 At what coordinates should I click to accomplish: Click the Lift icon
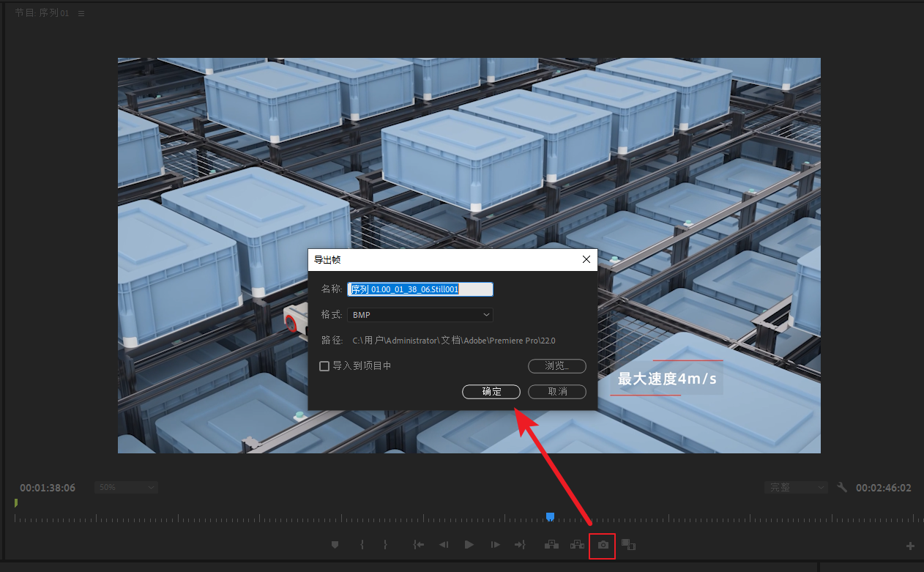(551, 545)
